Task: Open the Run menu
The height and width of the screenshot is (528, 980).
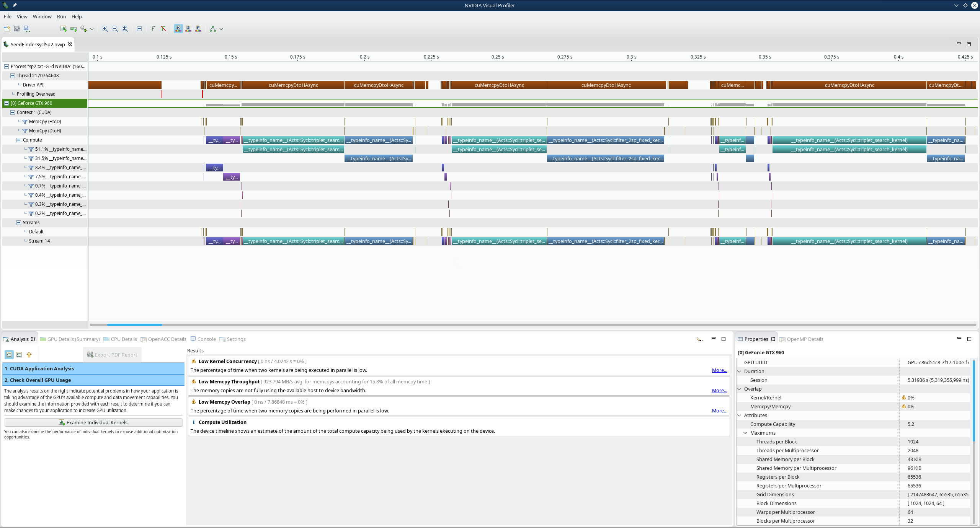Action: click(62, 16)
